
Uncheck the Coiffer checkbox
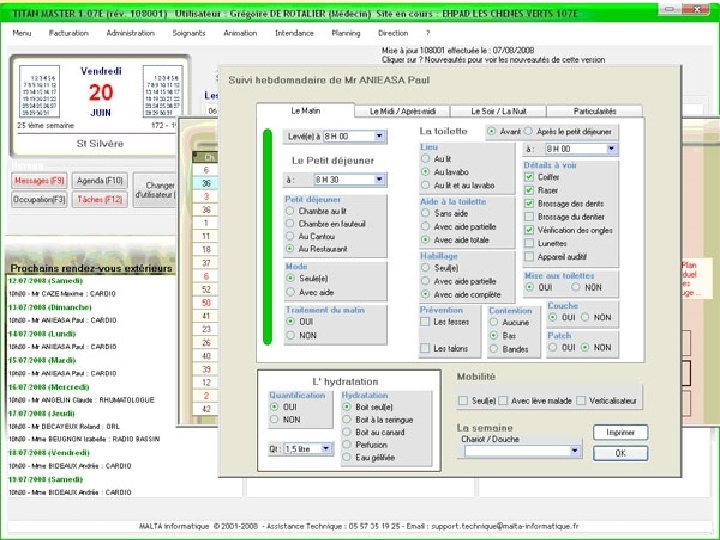[x=529, y=177]
